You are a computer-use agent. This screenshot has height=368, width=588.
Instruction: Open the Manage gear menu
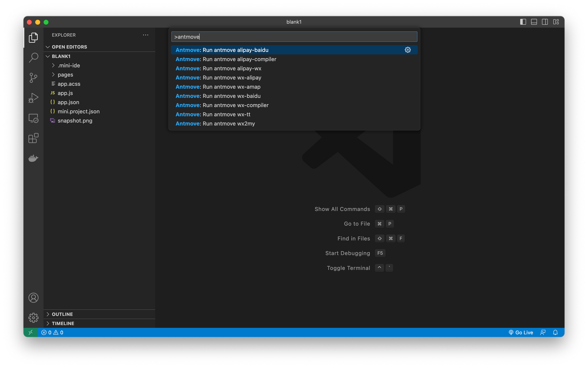[33, 318]
